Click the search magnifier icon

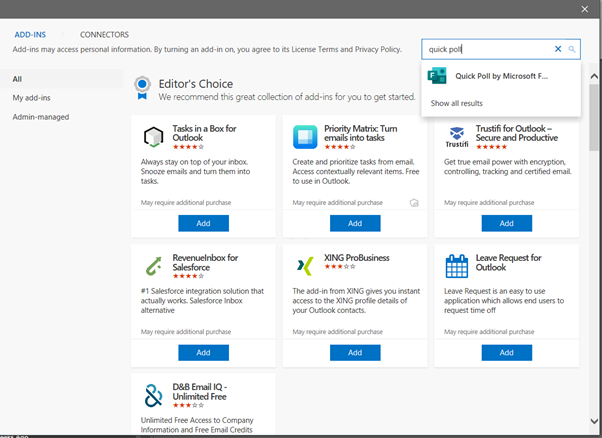point(572,49)
